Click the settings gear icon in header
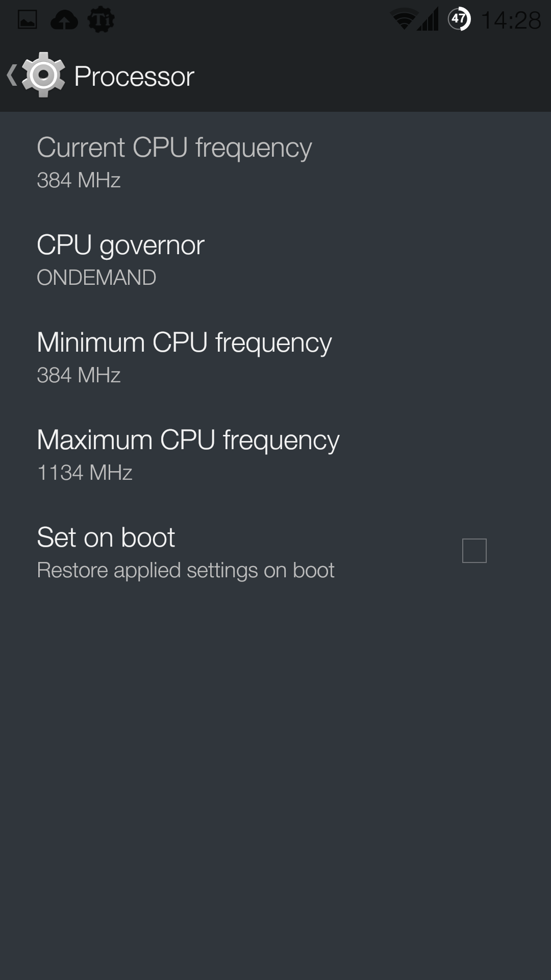 point(43,75)
